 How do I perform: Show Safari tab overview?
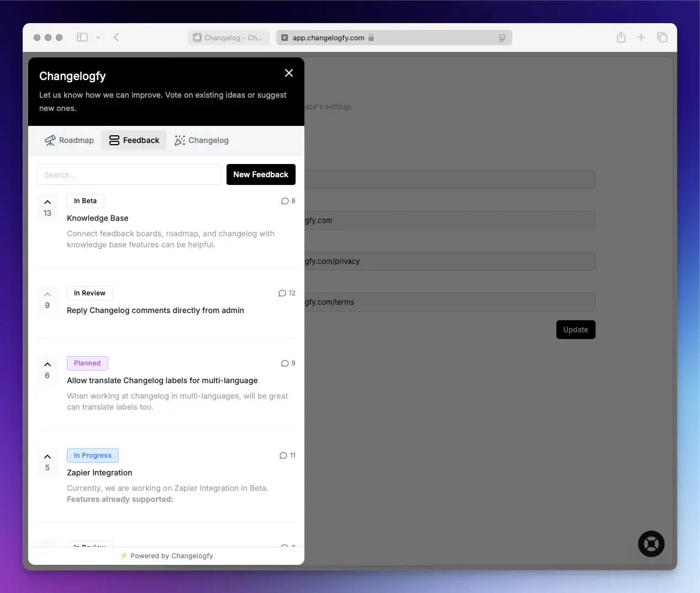(662, 38)
